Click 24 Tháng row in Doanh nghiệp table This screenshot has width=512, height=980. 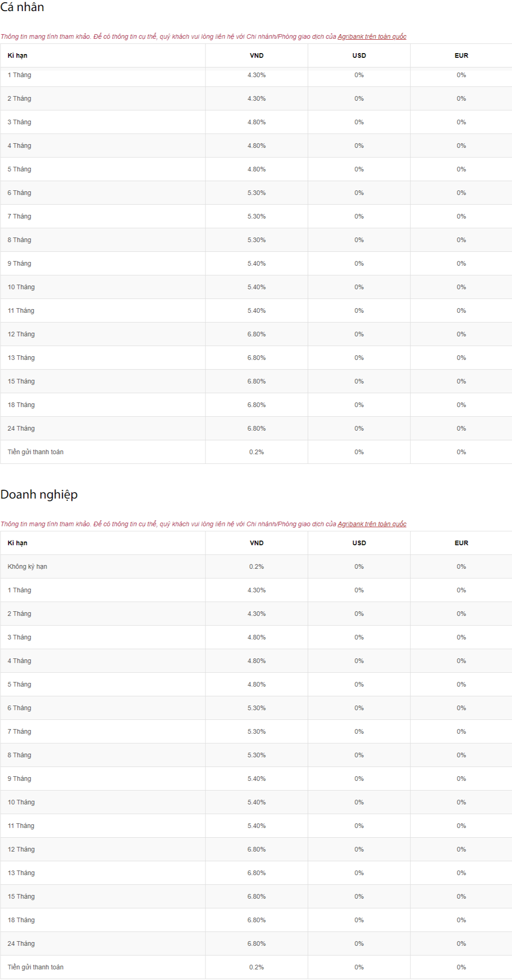(x=256, y=943)
